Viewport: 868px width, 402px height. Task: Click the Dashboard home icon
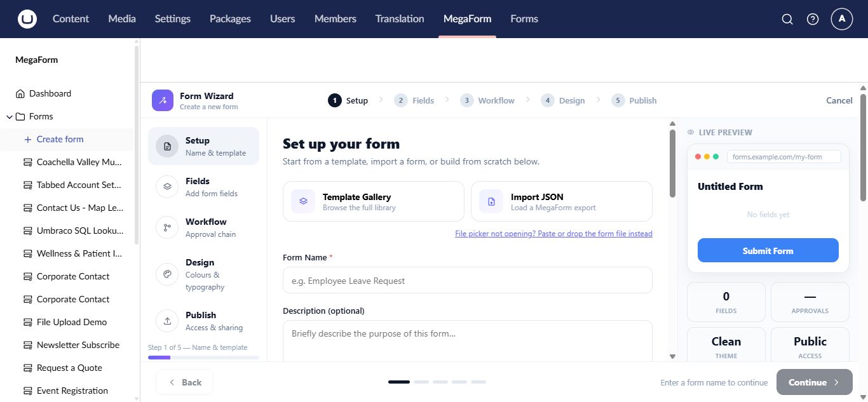pos(20,93)
